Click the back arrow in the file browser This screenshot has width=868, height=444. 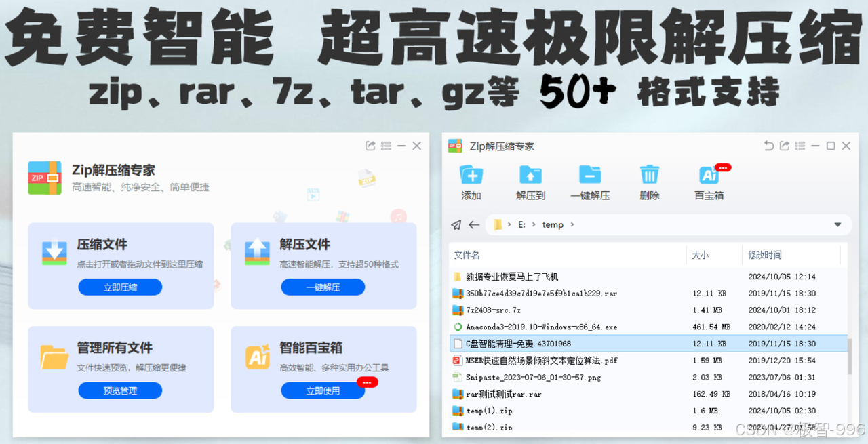pos(475,224)
